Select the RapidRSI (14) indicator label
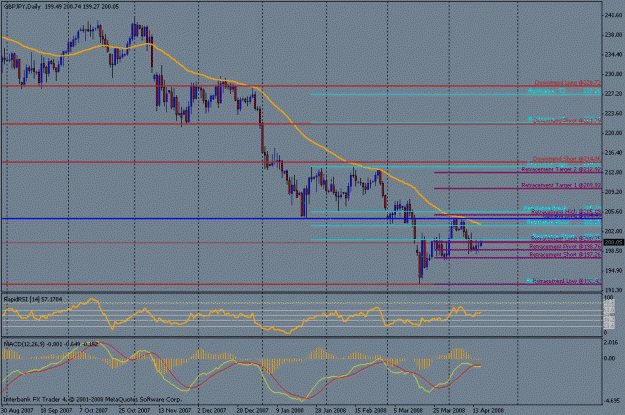The image size is (625, 415). 32,299
